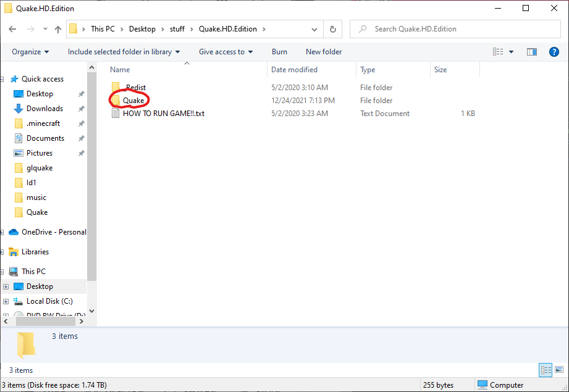Create a New folder
The width and height of the screenshot is (569, 392).
click(x=324, y=52)
